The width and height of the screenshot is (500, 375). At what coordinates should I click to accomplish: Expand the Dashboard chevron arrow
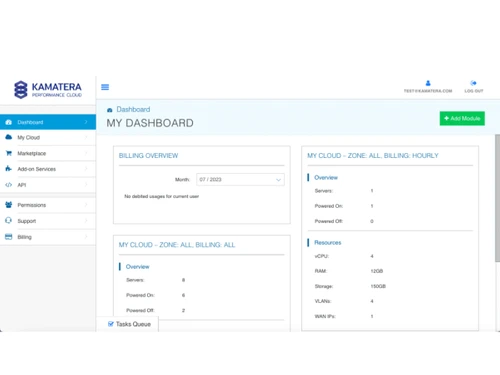pos(86,122)
